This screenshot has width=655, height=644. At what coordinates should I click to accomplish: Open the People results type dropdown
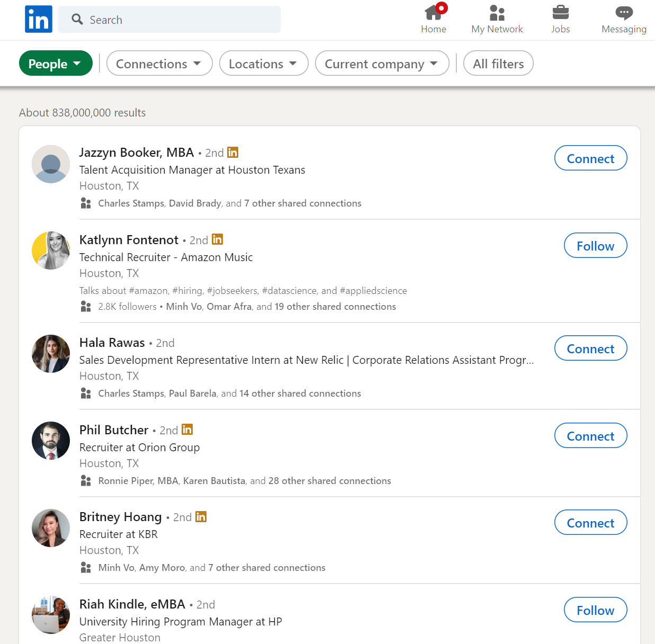pyautogui.click(x=56, y=63)
